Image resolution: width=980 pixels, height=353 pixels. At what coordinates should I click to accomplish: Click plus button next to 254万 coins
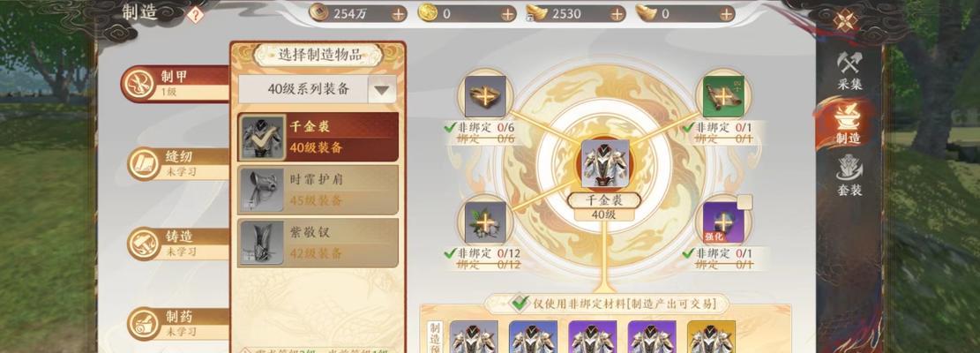[x=399, y=14]
